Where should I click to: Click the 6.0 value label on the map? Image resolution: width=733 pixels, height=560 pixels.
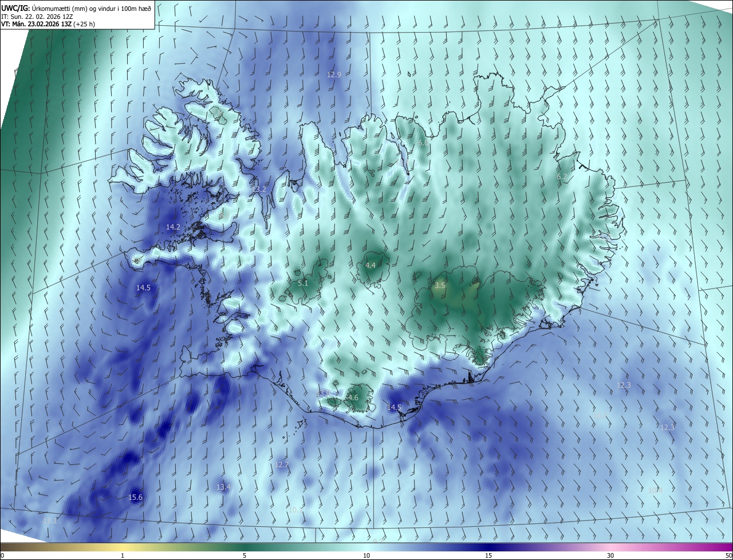click(422, 143)
